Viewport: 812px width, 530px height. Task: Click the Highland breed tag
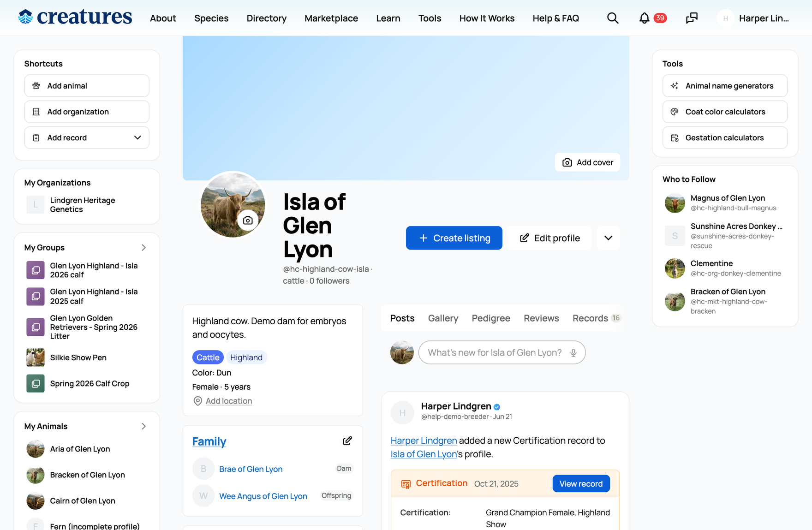246,357
